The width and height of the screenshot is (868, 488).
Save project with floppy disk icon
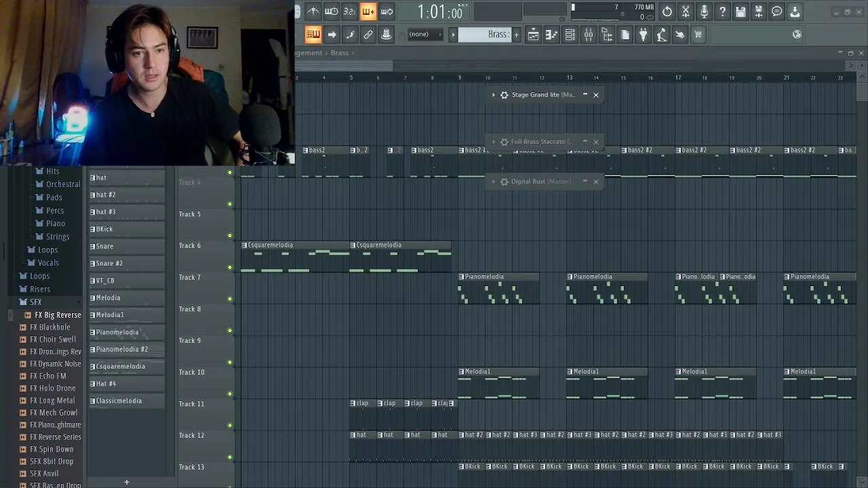pos(741,12)
